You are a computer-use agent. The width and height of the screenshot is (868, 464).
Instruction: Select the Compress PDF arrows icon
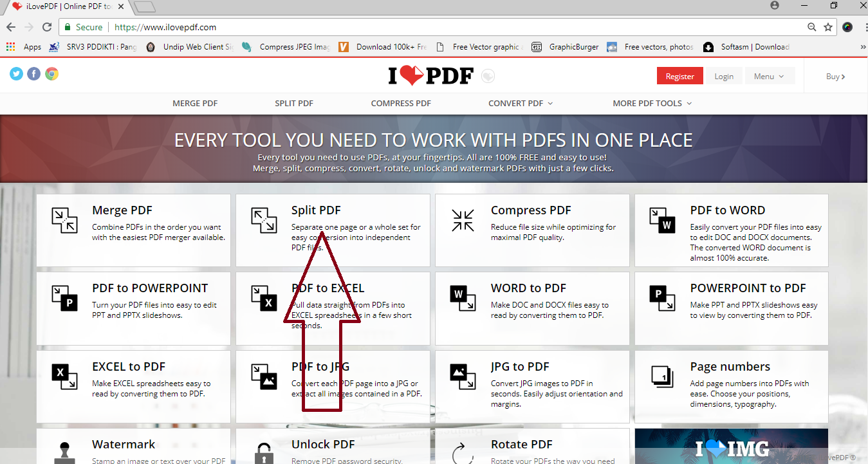pyautogui.click(x=463, y=220)
